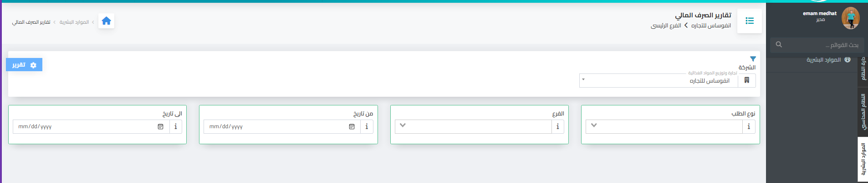Click the info icon for الى تاريخ

[x=176, y=126]
